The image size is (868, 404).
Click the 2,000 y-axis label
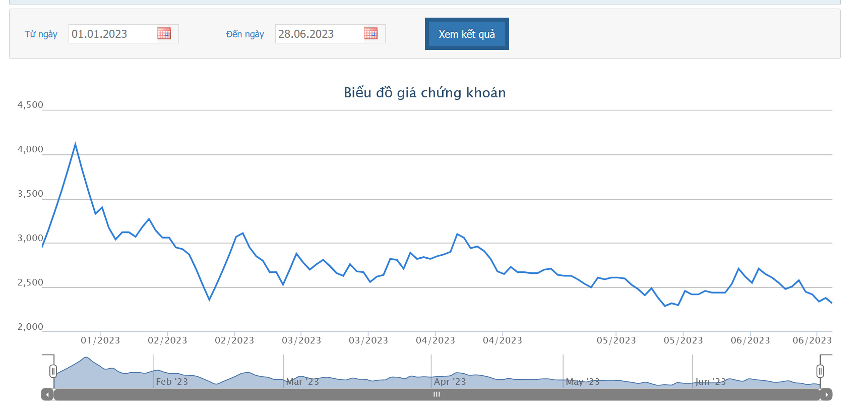[30, 327]
